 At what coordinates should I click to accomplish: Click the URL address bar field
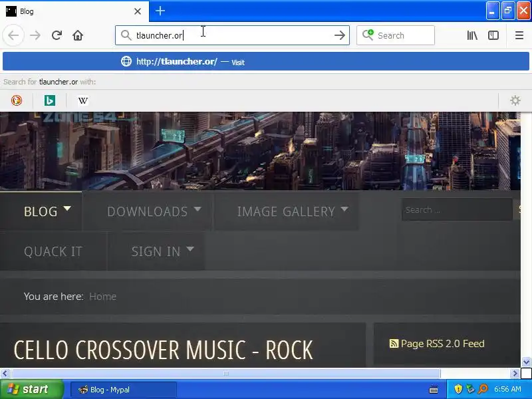pos(232,35)
